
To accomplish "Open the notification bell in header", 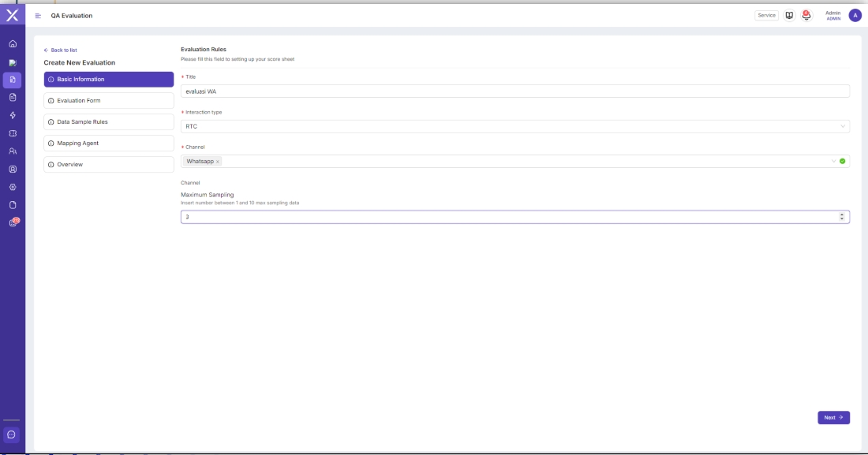I will click(806, 15).
